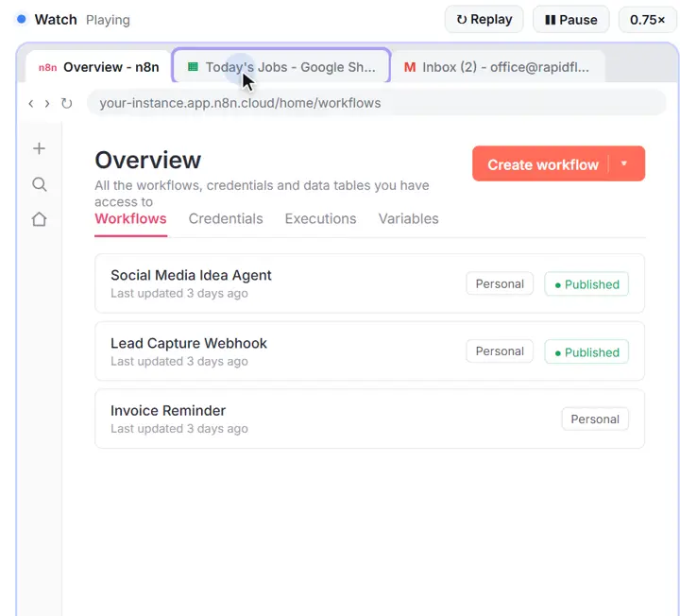680x616 pixels.
Task: Click the URL address bar
Action: [x=377, y=103]
